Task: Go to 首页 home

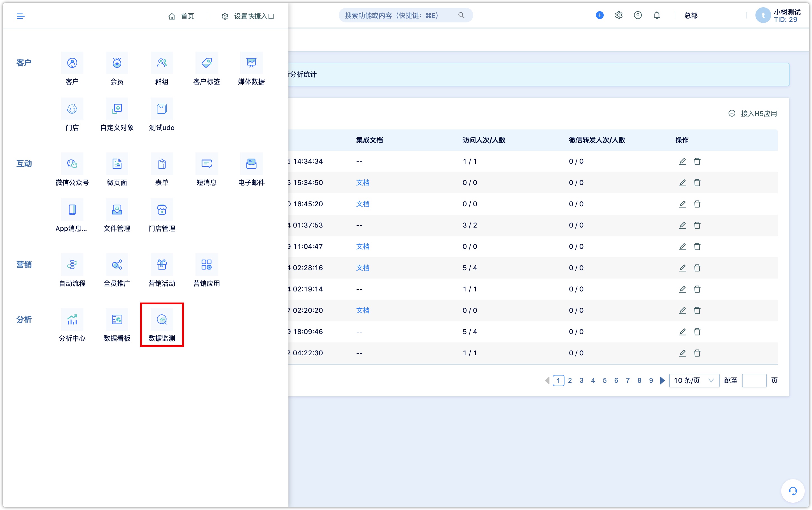Action: [181, 16]
